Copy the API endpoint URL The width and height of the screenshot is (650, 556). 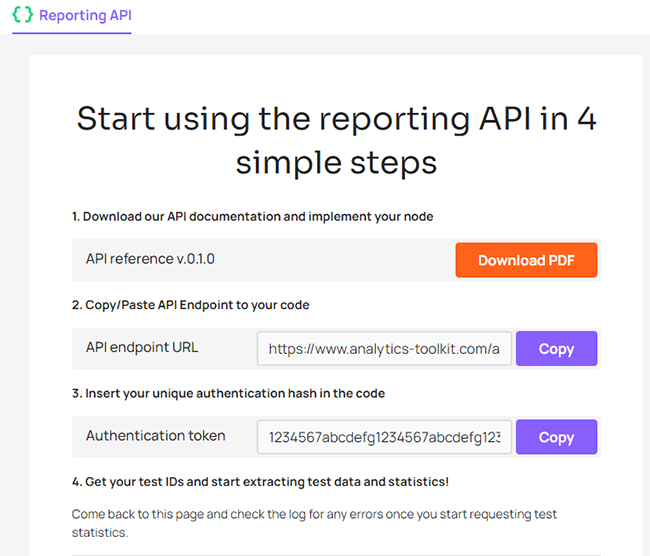pyautogui.click(x=556, y=348)
